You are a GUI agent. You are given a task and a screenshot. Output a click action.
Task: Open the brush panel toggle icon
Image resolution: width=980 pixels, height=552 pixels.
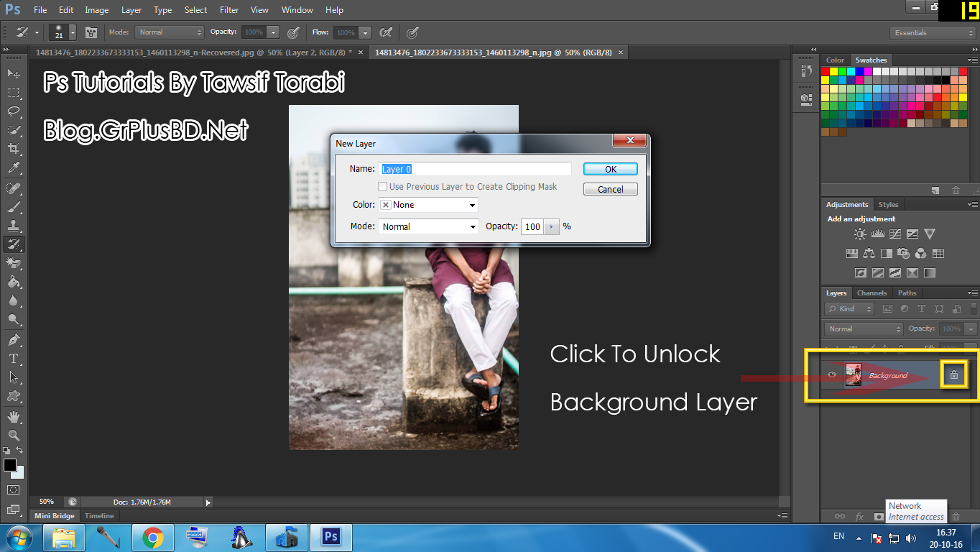pos(91,32)
